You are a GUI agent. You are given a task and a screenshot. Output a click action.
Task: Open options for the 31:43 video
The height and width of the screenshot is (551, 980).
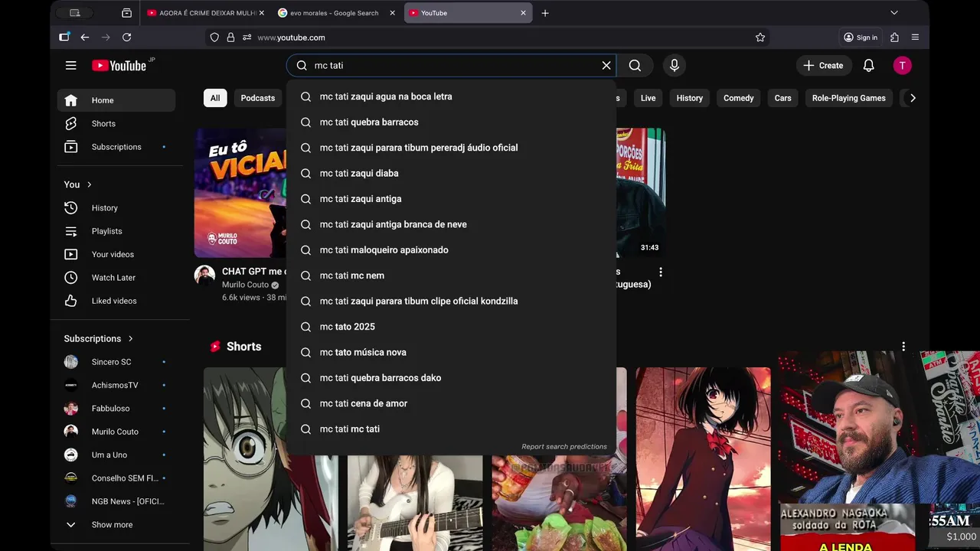[x=660, y=272]
